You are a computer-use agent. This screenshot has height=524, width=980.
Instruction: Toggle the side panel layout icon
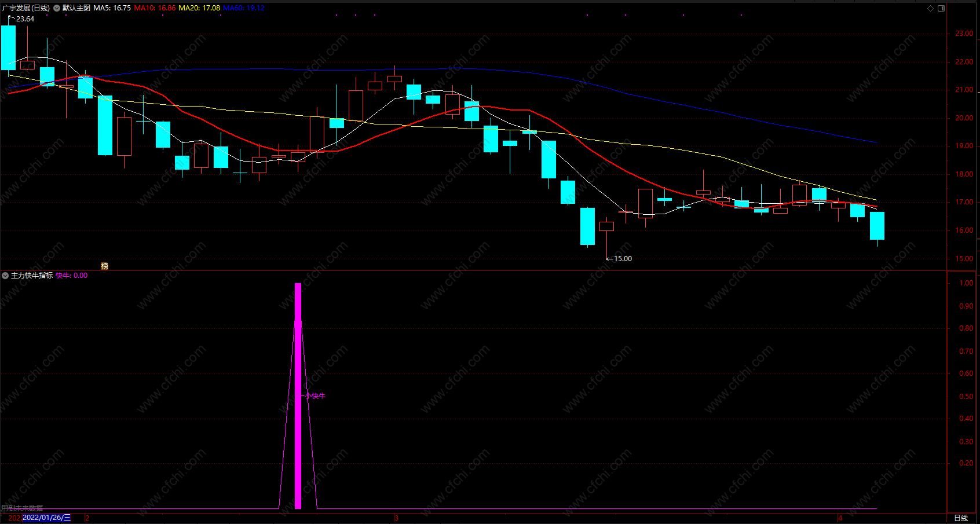point(941,8)
